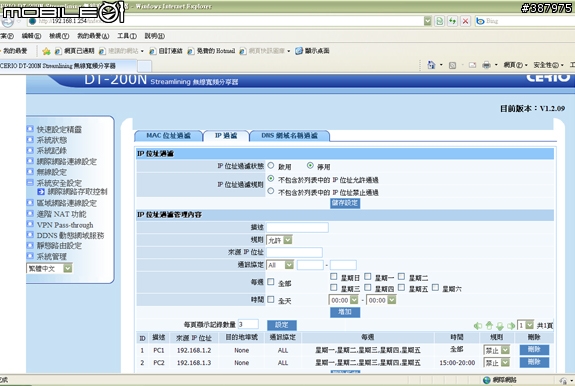The image size is (575, 386).
Task: Check the 星期五 checkbox
Action: [401, 288]
